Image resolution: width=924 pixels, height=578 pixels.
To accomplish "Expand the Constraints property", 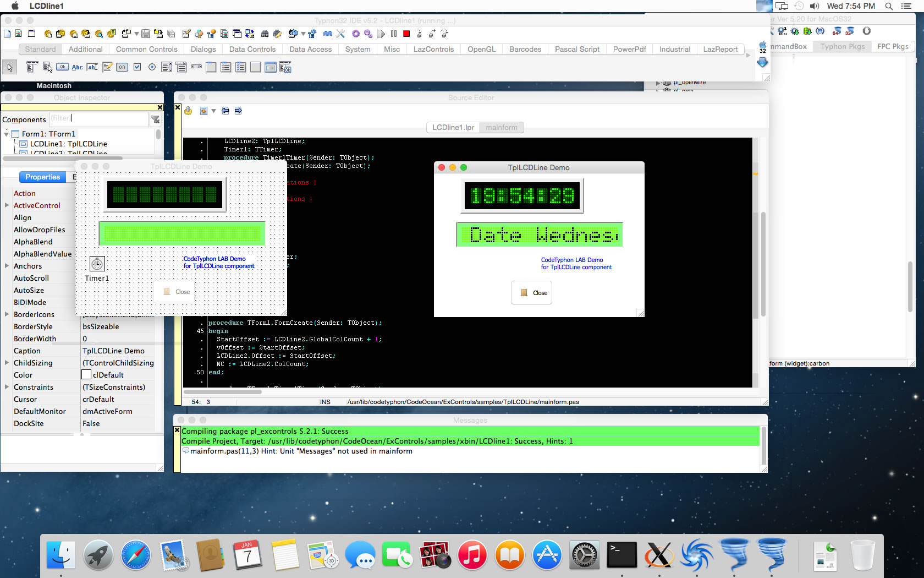I will click(x=7, y=387).
